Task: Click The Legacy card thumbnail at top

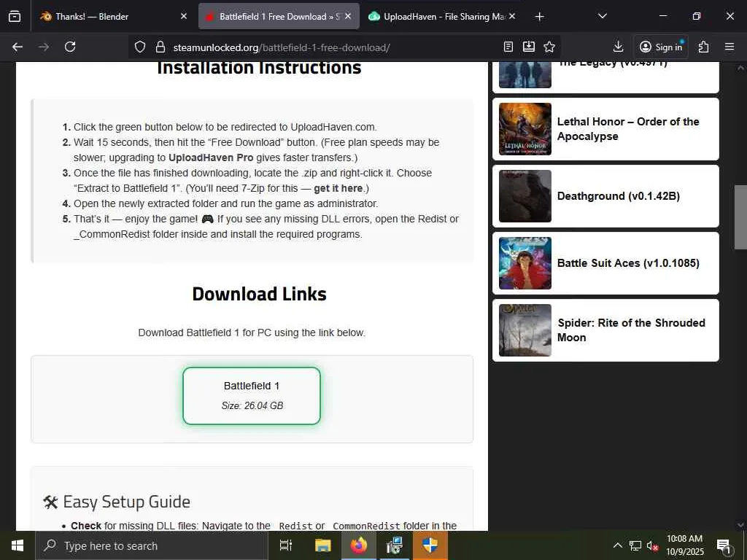Action: (525, 75)
